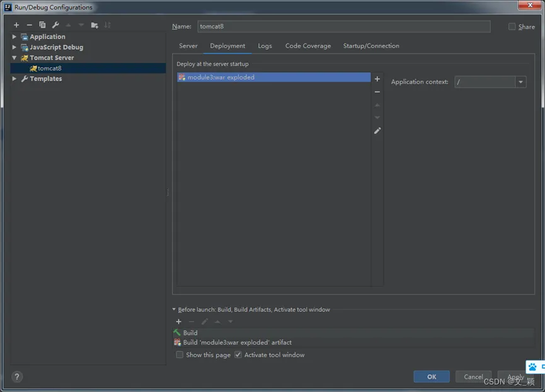545x392 pixels.
Task: Open the Startup/Connection tab
Action: [370, 46]
